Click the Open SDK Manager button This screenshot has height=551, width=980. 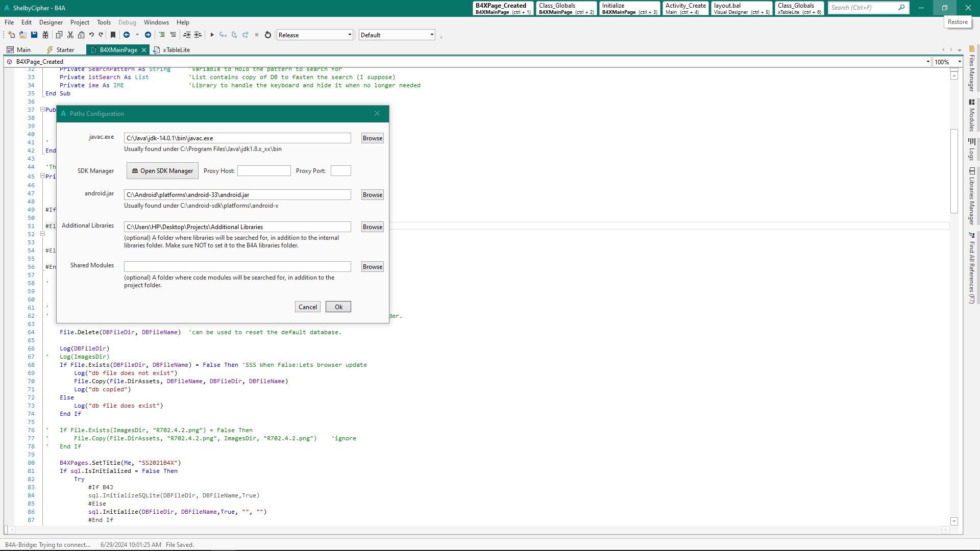click(x=162, y=171)
